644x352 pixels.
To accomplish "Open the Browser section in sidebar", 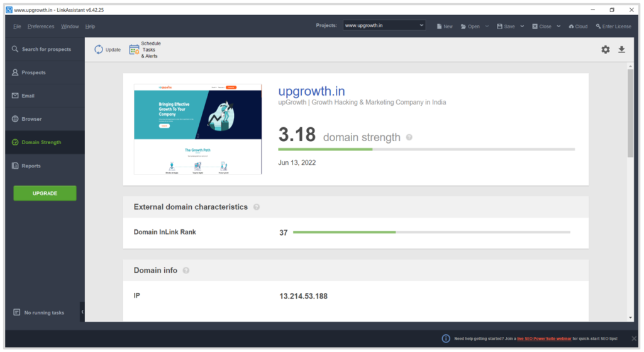I will coord(45,119).
